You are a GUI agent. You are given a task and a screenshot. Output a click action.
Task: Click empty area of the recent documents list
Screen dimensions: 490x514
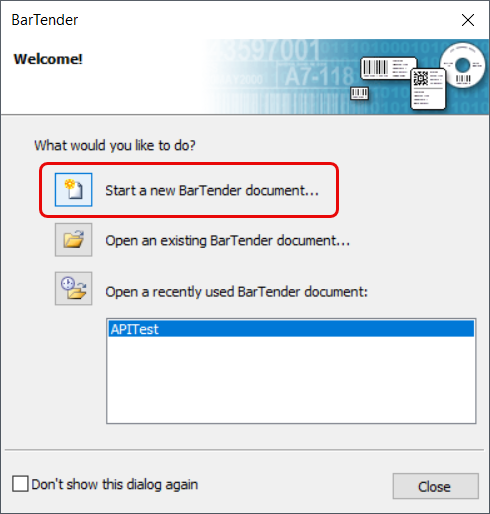pos(291,380)
